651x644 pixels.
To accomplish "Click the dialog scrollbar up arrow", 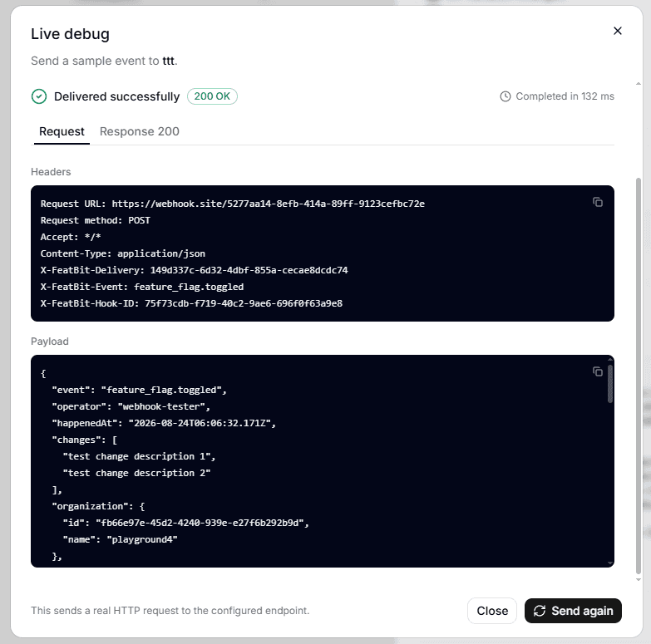I will pos(639,84).
